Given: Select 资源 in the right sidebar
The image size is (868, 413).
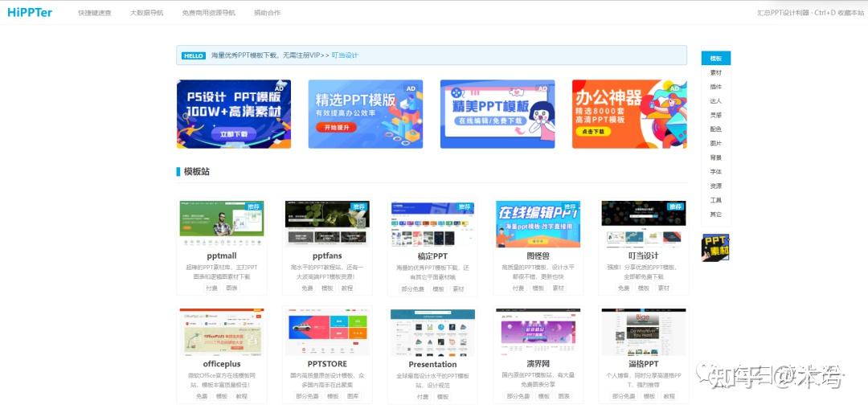Looking at the screenshot, I should point(716,186).
